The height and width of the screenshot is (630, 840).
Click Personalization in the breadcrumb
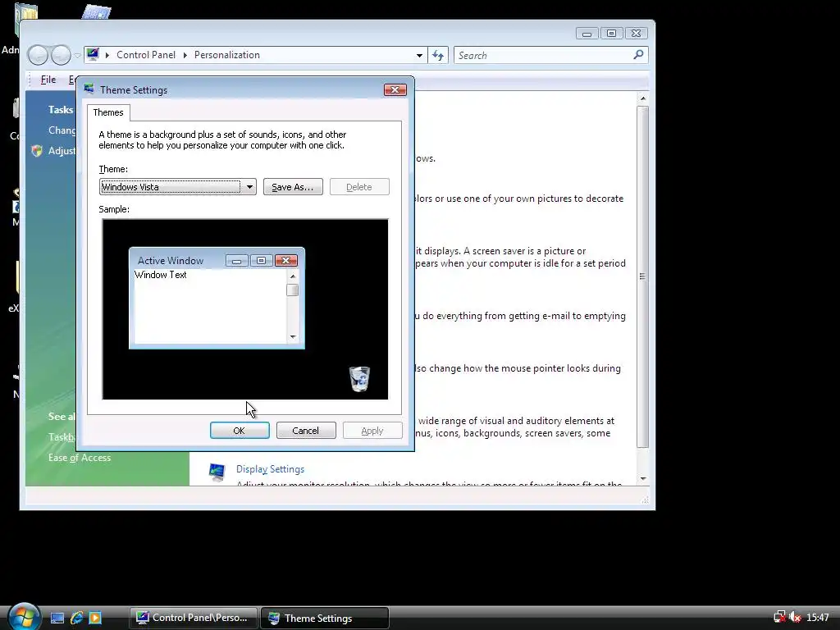[x=227, y=55]
